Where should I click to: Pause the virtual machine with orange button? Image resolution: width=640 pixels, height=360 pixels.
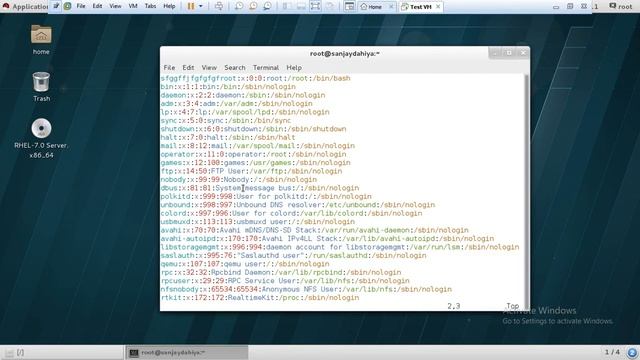click(x=191, y=6)
